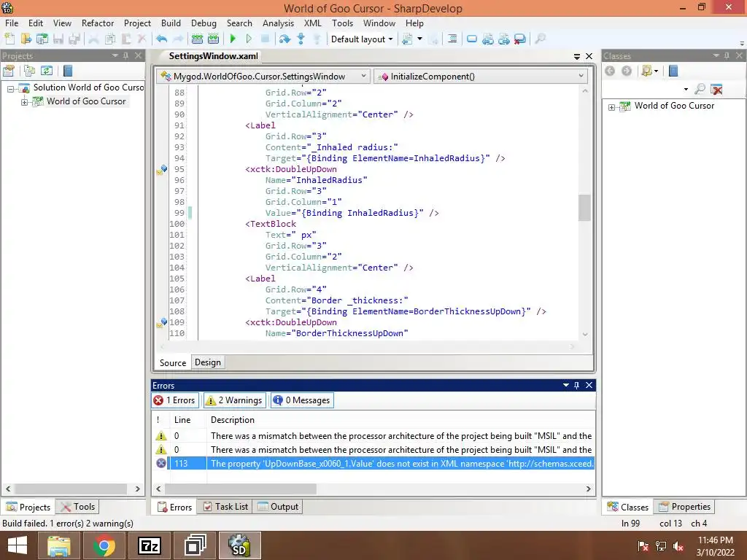Click the Step Into debug icon

[301, 39]
